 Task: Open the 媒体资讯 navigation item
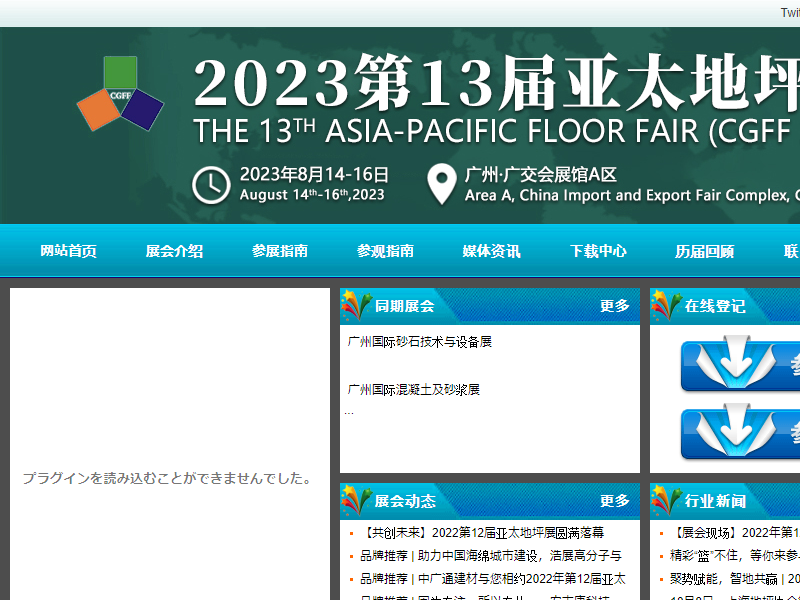pyautogui.click(x=491, y=251)
